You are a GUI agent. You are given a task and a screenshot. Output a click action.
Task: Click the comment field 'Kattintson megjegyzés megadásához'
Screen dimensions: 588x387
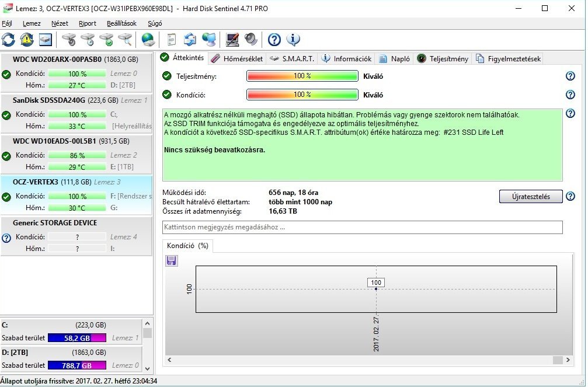tap(362, 227)
